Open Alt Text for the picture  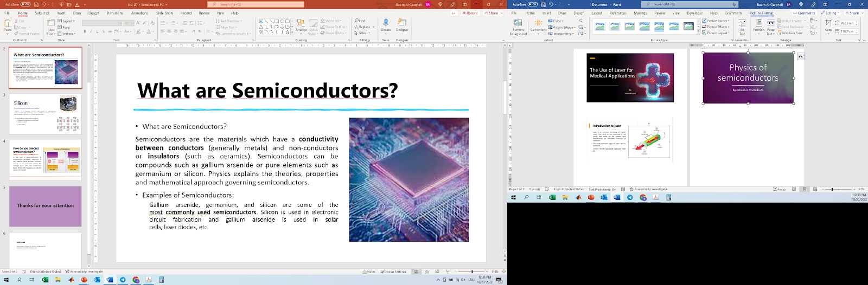(x=742, y=26)
